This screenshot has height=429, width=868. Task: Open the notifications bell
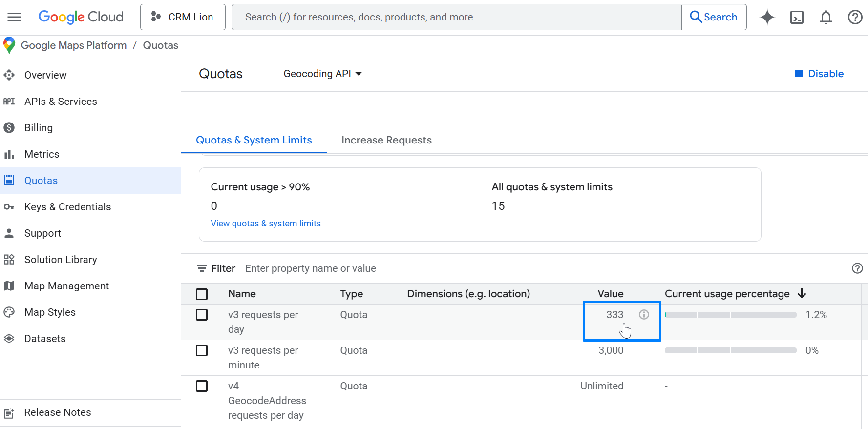coord(826,17)
